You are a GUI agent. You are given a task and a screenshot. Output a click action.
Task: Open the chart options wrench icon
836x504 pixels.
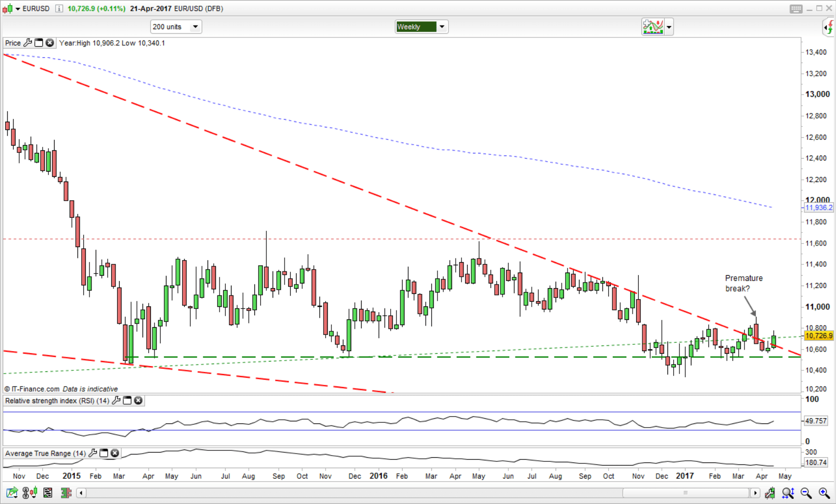pyautogui.click(x=770, y=493)
